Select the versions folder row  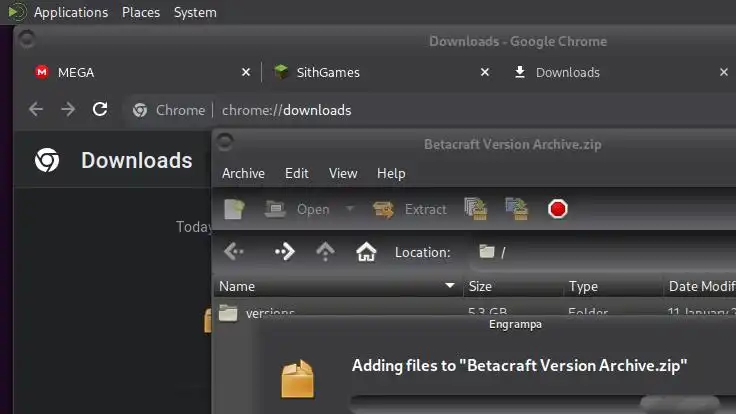(x=475, y=309)
